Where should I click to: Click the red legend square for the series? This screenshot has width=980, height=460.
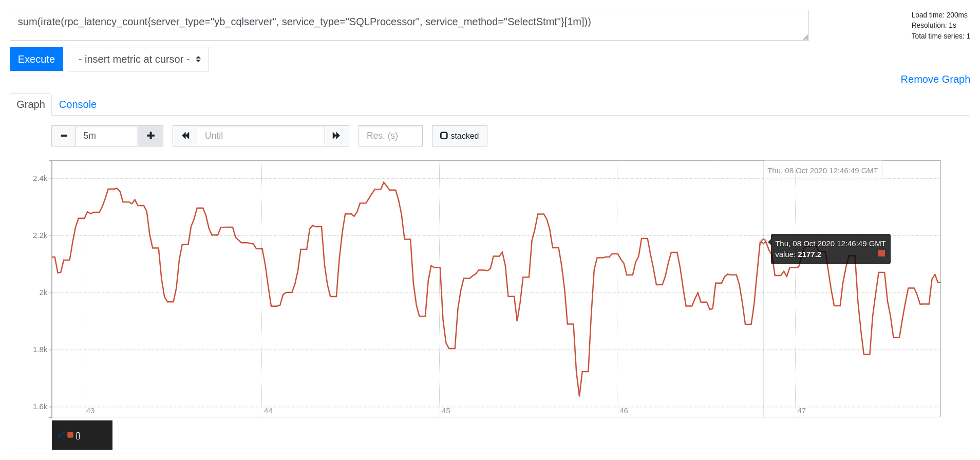click(x=70, y=435)
